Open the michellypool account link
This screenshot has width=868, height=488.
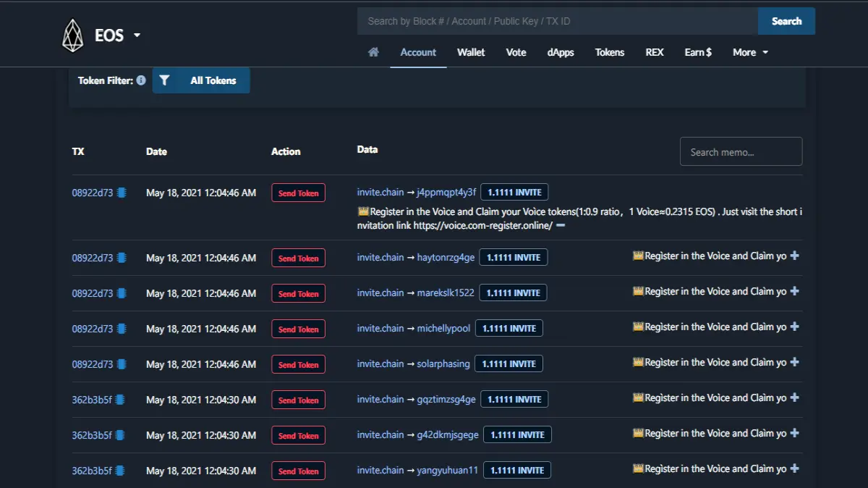click(x=443, y=328)
